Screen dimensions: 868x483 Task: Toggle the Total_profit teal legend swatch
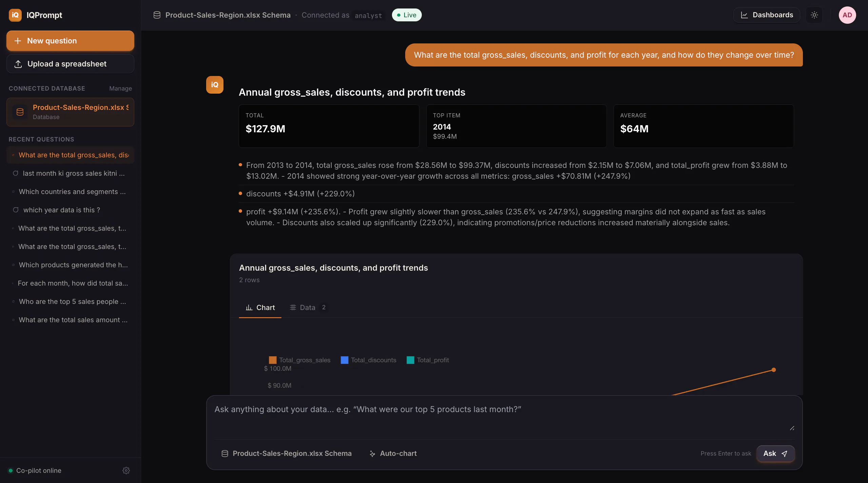click(410, 360)
